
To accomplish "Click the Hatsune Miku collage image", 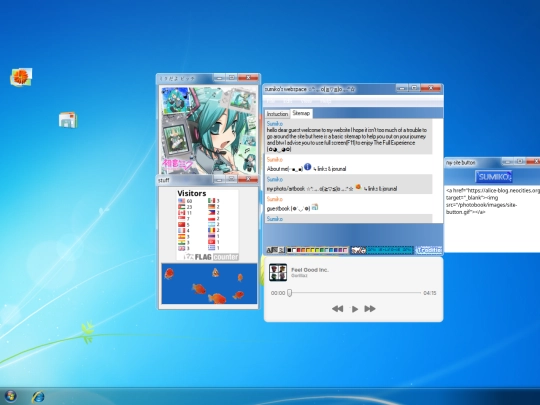I will 209,130.
